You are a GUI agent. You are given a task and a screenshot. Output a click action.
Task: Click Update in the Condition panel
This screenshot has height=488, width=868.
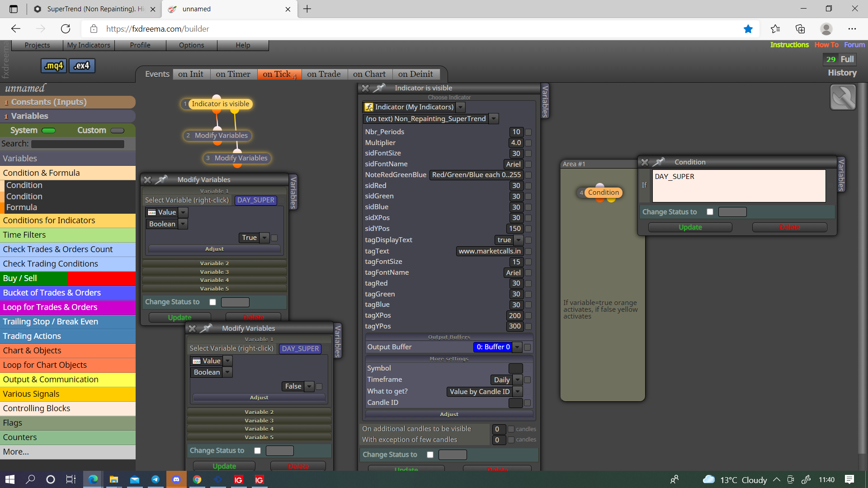(x=690, y=227)
